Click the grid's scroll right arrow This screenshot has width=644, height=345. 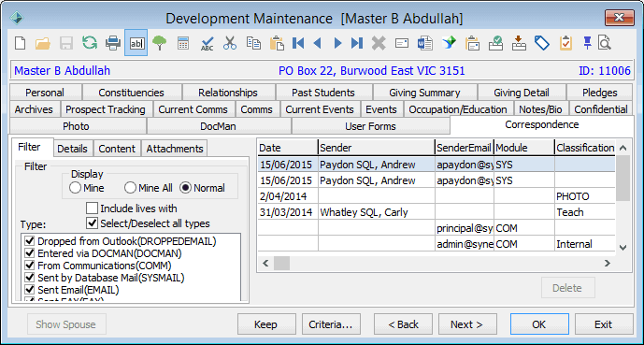pyautogui.click(x=608, y=263)
